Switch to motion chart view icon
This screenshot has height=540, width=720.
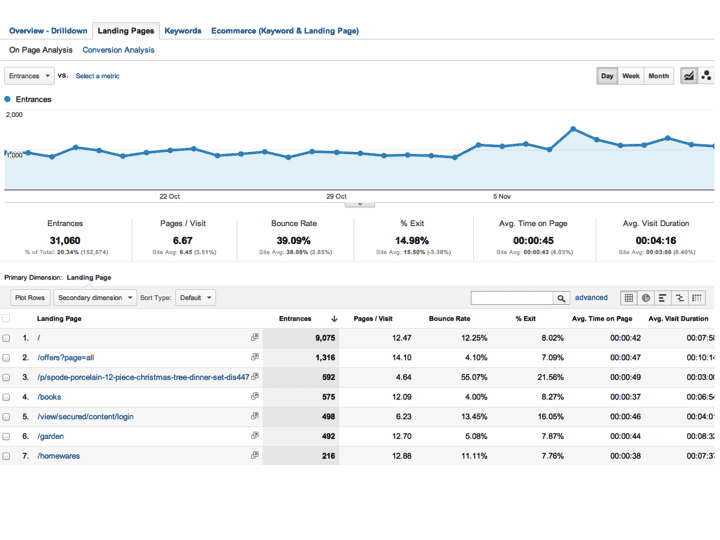click(x=706, y=76)
